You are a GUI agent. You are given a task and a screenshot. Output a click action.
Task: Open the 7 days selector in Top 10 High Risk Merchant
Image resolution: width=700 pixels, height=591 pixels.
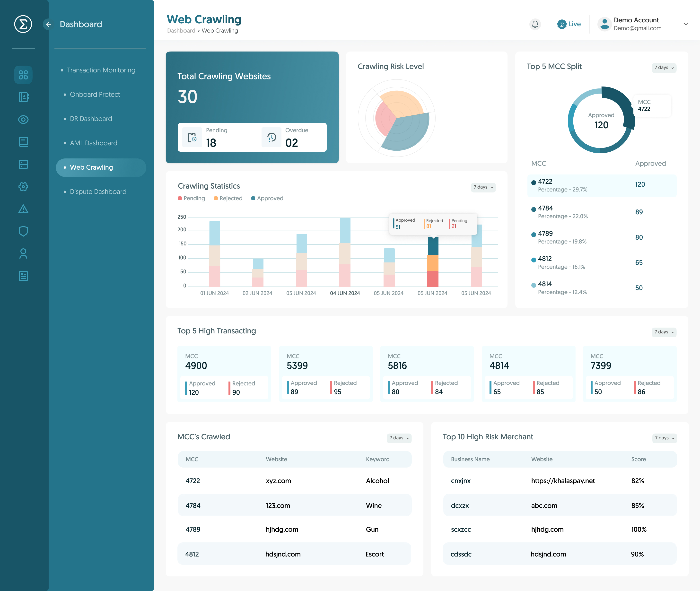point(664,438)
